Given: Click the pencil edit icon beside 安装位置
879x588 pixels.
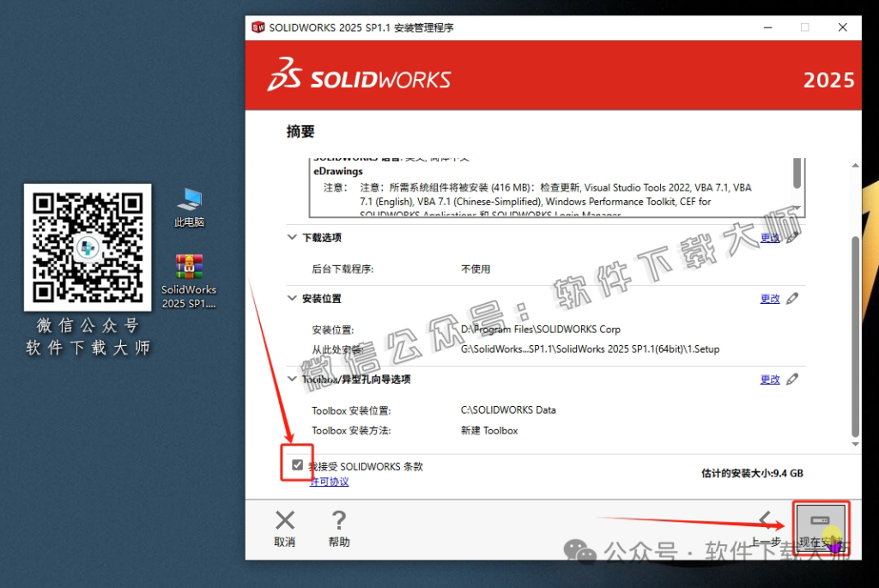Looking at the screenshot, I should [x=791, y=298].
